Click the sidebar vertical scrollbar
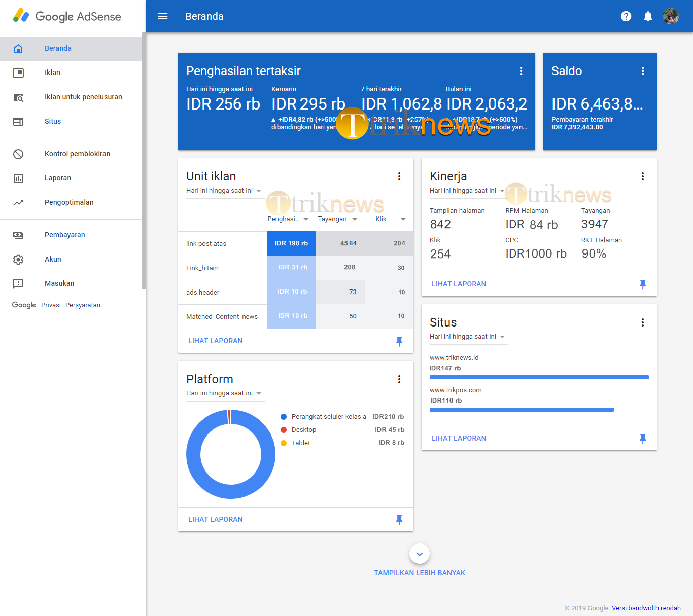This screenshot has height=616, width=693. point(144,161)
